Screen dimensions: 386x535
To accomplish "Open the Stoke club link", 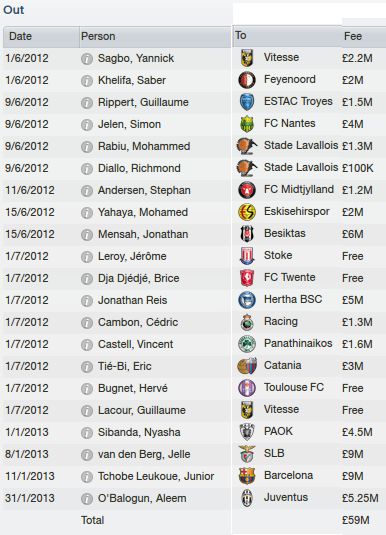I will point(278,255).
